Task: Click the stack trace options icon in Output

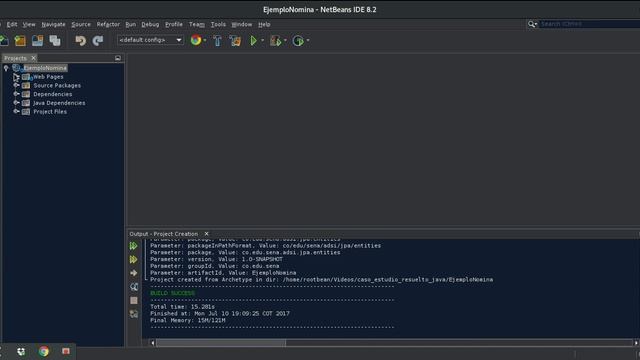Action: pyautogui.click(x=133, y=287)
